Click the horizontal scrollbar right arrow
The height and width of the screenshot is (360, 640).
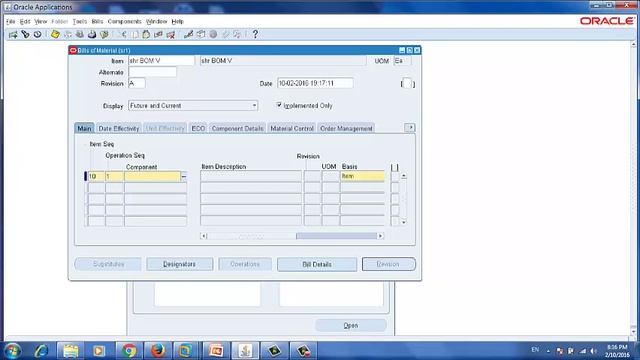380,236
